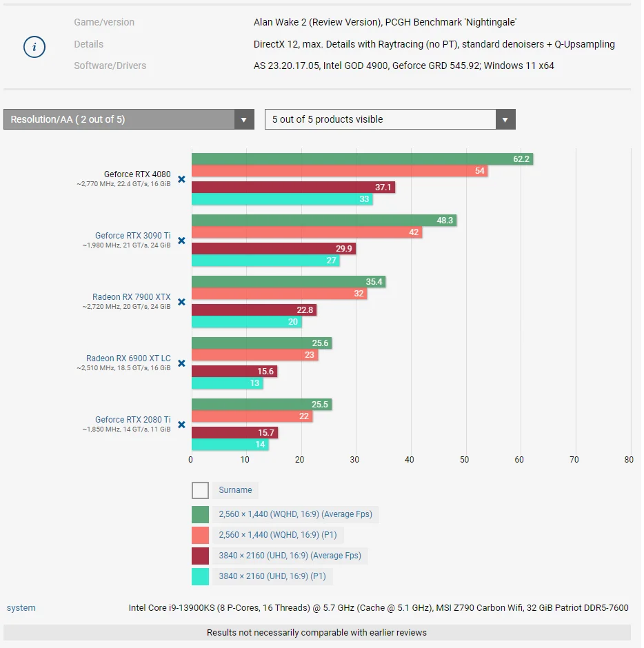Remove Geforce RTX 4080 using its X icon
Image resolution: width=644 pixels, height=648 pixels.
(181, 179)
